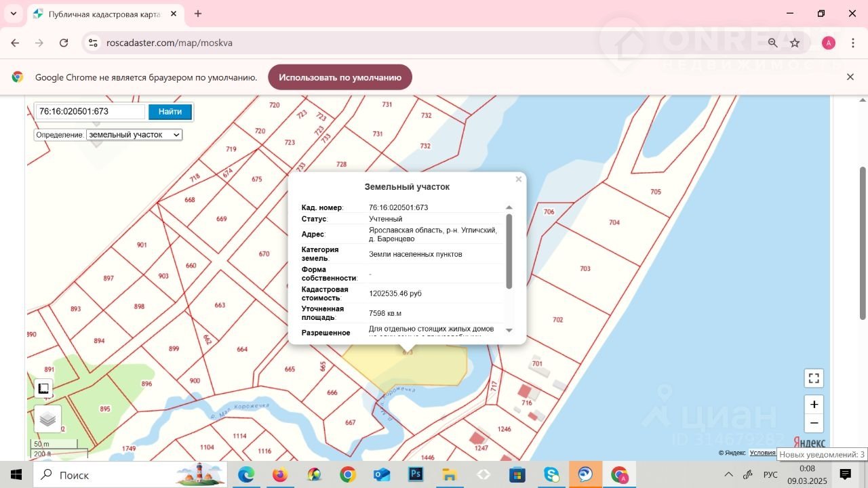Click the Найти search button
This screenshot has height=488, width=868.
click(x=170, y=112)
